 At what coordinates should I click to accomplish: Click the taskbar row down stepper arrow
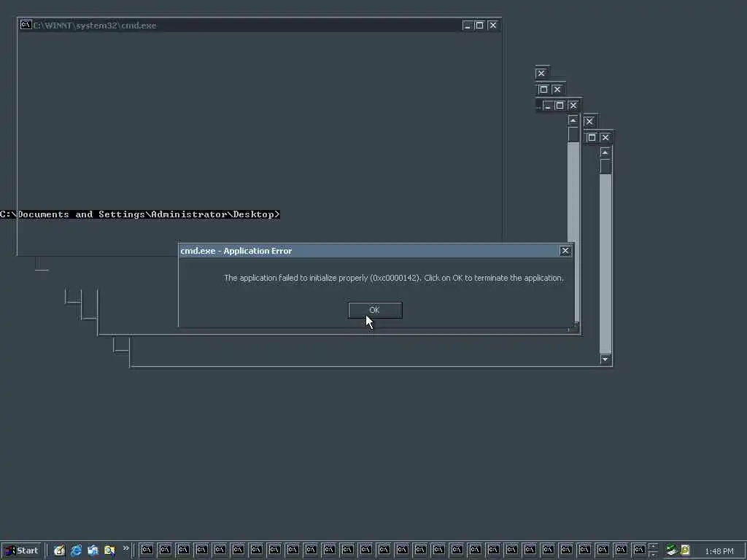pyautogui.click(x=653, y=554)
